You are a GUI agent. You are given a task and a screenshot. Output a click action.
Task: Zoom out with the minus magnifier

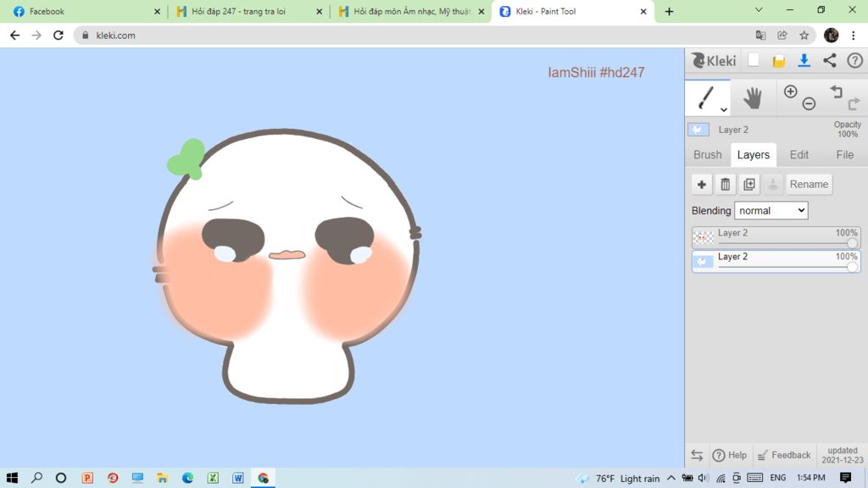click(x=809, y=103)
